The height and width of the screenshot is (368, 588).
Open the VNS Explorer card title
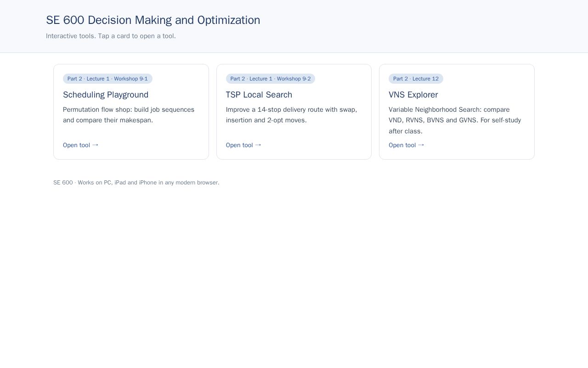413,95
